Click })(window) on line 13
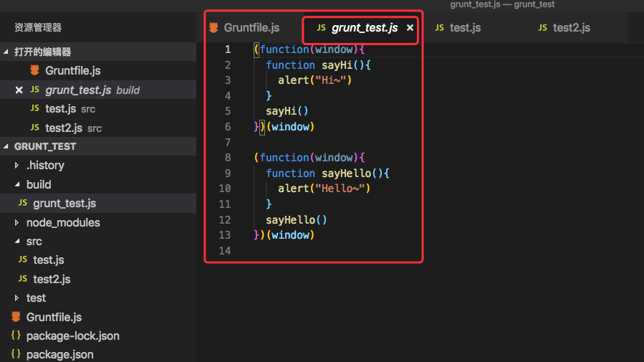This screenshot has height=362, width=644. (284, 235)
